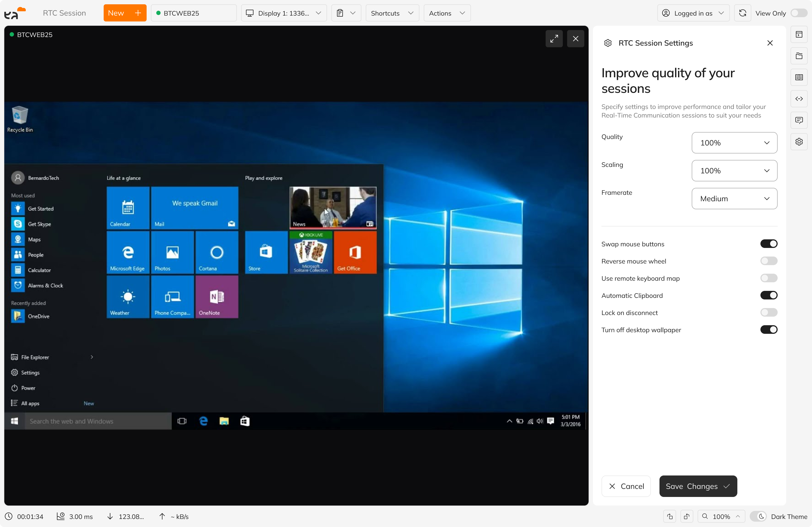Click the code brackets icon in right sidebar
Screen dimensions: 812x527
pyautogui.click(x=799, y=98)
